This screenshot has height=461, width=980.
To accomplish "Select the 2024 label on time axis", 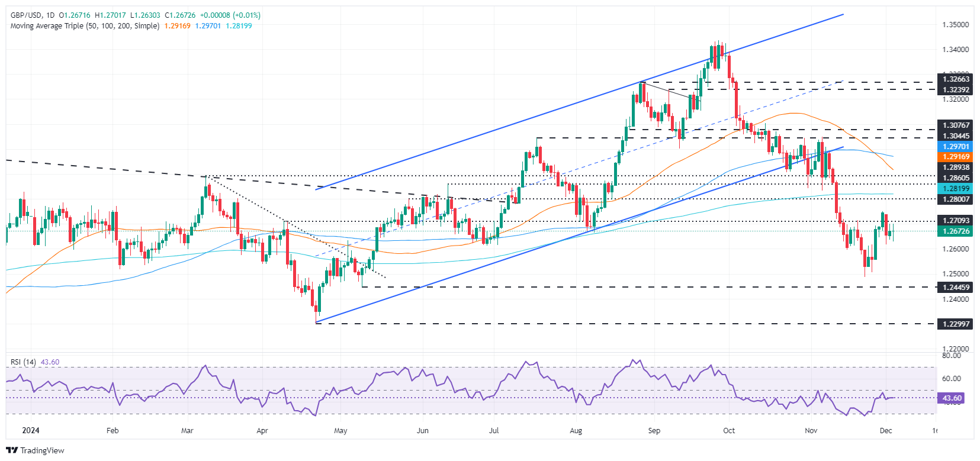I will point(30,431).
